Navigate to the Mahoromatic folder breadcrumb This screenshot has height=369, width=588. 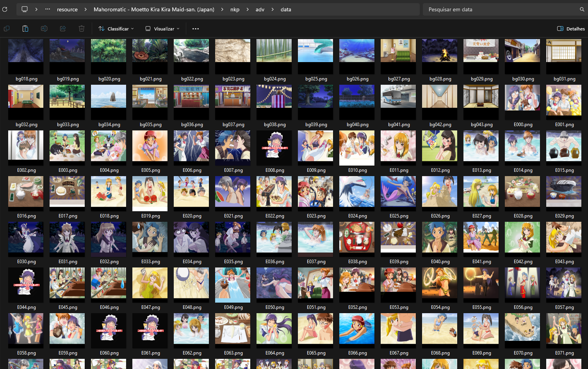tap(154, 9)
